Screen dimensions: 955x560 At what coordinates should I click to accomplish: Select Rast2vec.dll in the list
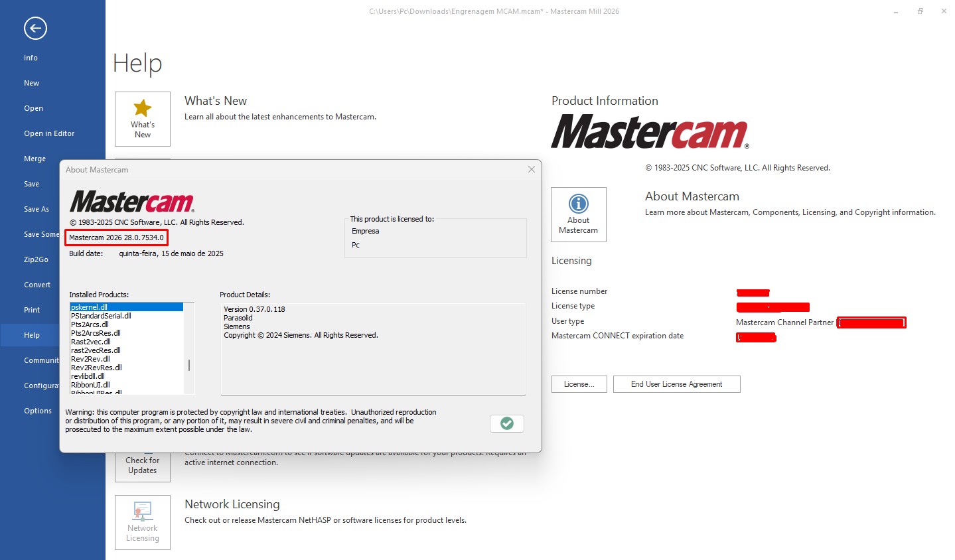point(126,342)
